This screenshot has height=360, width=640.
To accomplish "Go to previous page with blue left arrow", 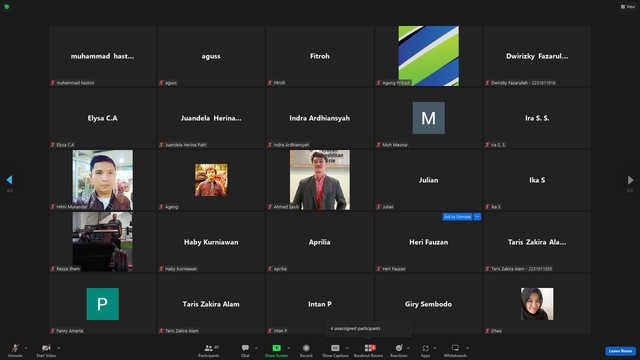I will click(x=9, y=180).
